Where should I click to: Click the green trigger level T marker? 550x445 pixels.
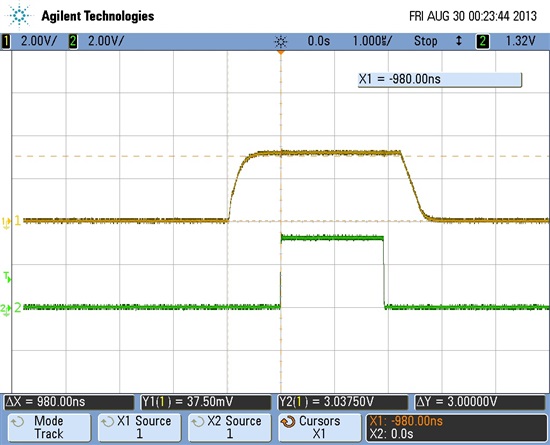point(7,277)
